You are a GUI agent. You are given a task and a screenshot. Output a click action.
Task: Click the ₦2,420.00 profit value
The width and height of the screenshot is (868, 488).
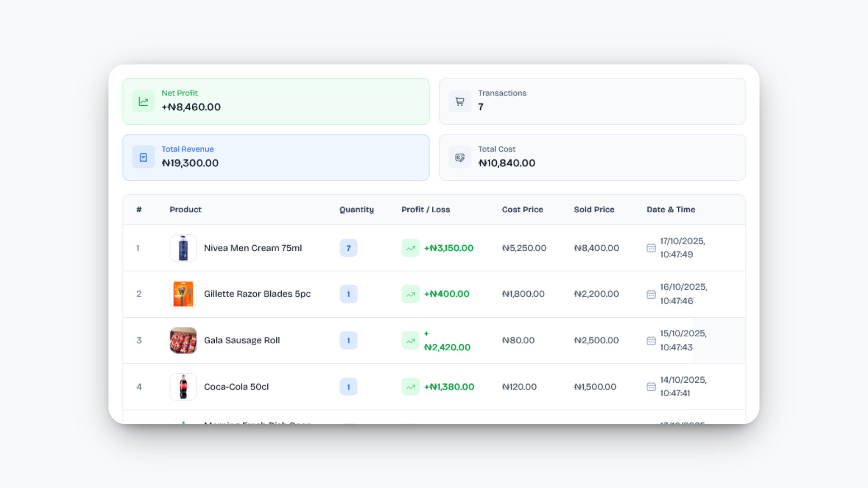(x=447, y=347)
